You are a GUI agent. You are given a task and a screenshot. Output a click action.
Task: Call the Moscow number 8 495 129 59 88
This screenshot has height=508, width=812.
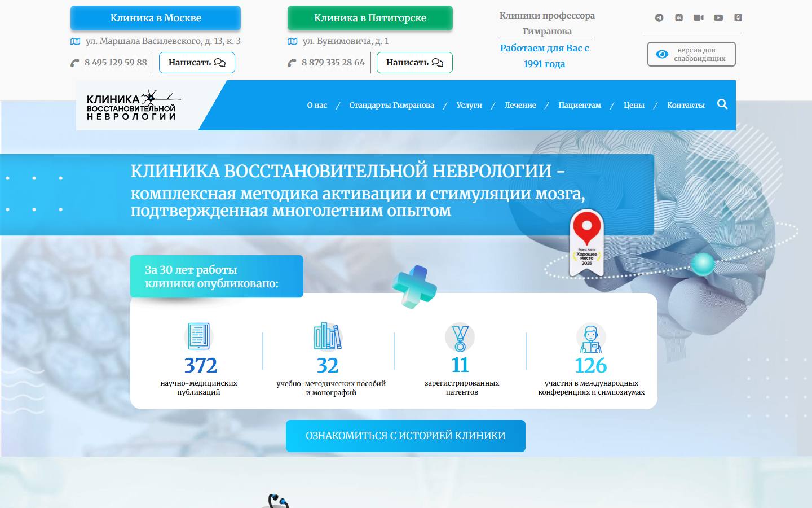116,63
